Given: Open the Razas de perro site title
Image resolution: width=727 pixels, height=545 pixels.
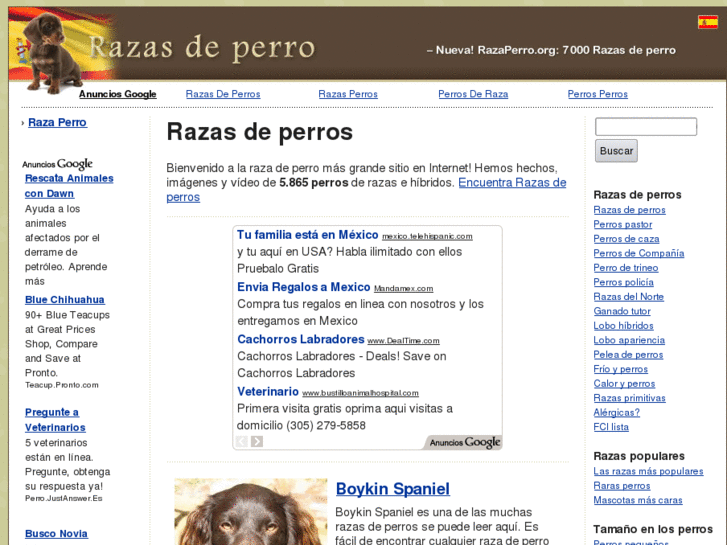Looking at the screenshot, I should coord(202,48).
